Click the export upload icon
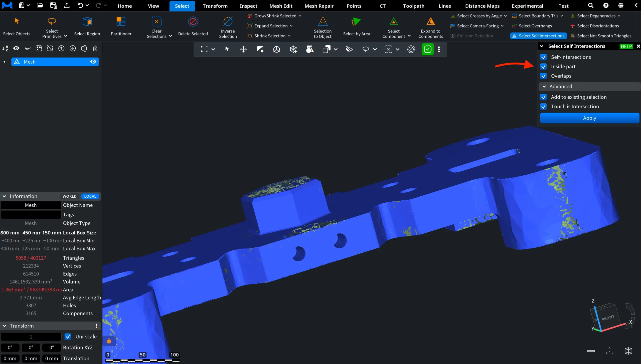641x364 pixels. pos(67,6)
